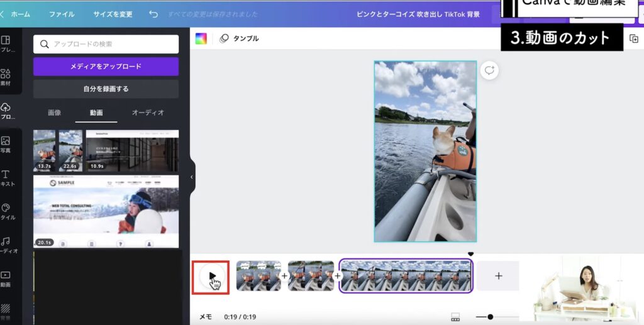Click the play button in timeline
This screenshot has height=325, width=644.
pyautogui.click(x=212, y=276)
